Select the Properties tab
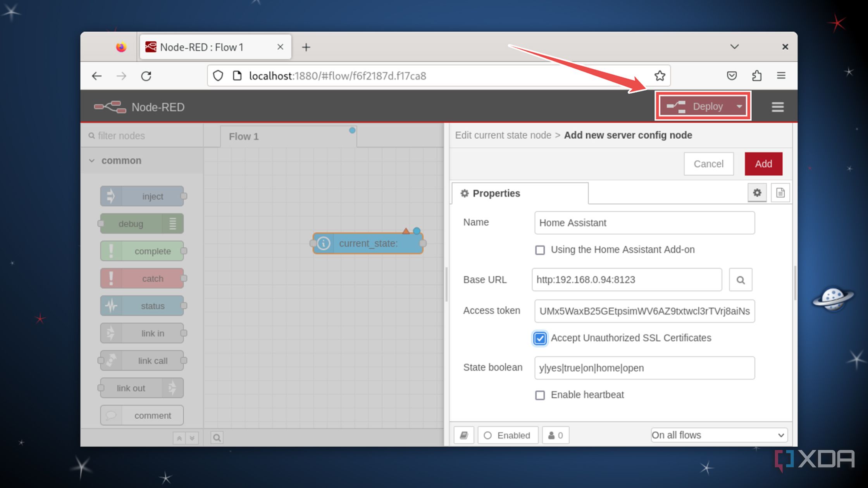Image resolution: width=868 pixels, height=488 pixels. [496, 193]
